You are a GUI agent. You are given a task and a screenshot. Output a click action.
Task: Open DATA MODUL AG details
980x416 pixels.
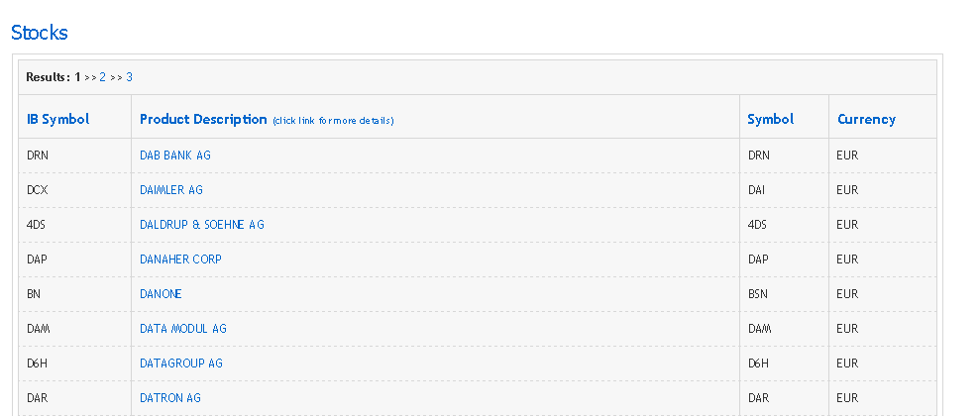pos(183,329)
